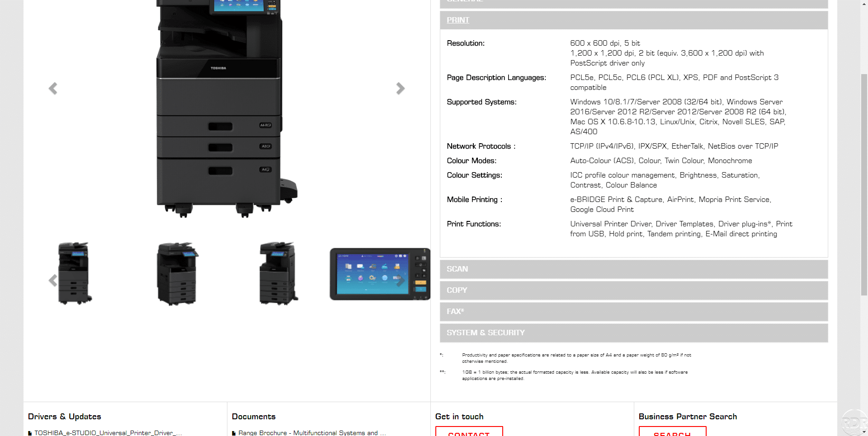868x436 pixels.
Task: Click the 'Business Partner Search' heading
Action: pyautogui.click(x=688, y=417)
